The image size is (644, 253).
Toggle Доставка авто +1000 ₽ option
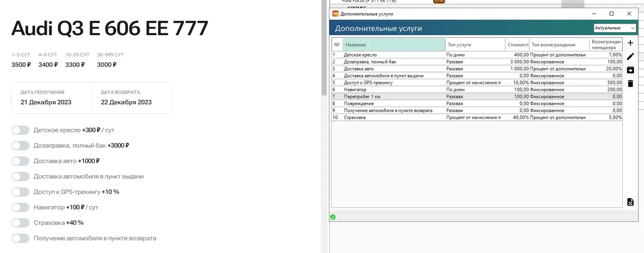pyautogui.click(x=21, y=161)
